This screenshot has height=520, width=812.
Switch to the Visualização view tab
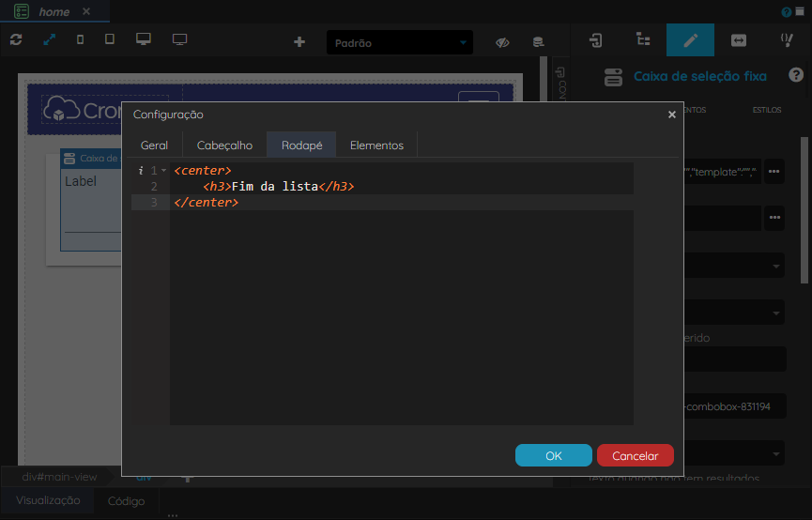tap(48, 500)
